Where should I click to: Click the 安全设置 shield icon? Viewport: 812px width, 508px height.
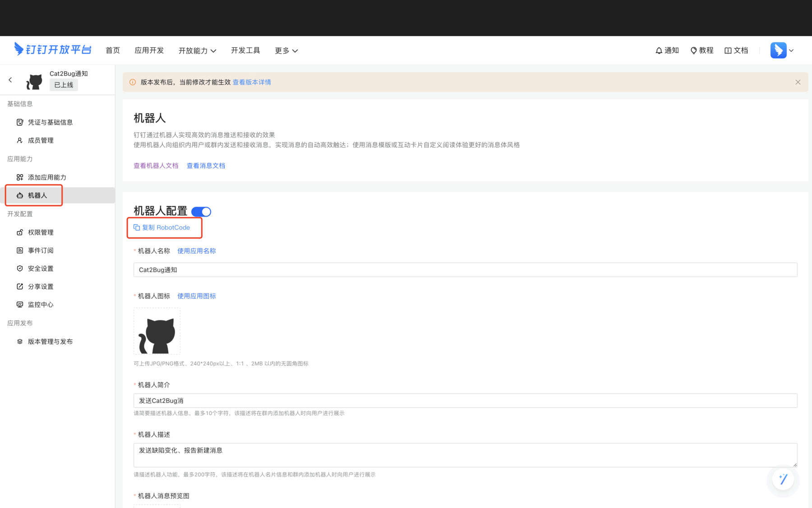point(20,268)
